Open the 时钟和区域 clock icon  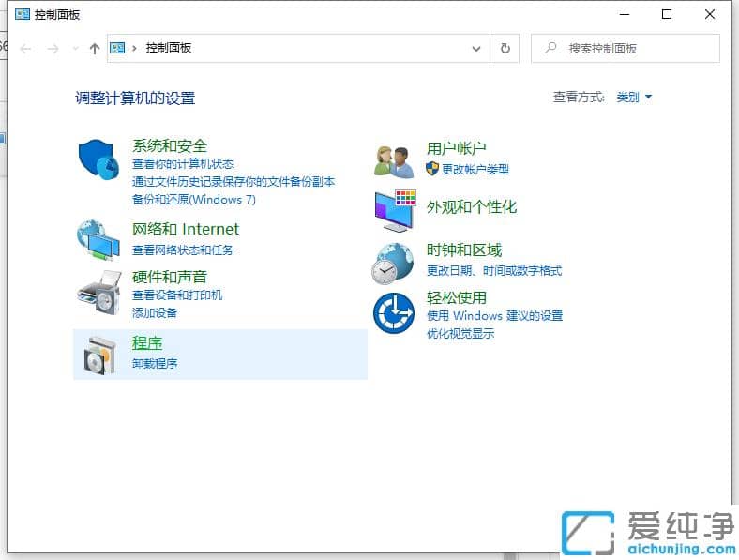click(393, 264)
